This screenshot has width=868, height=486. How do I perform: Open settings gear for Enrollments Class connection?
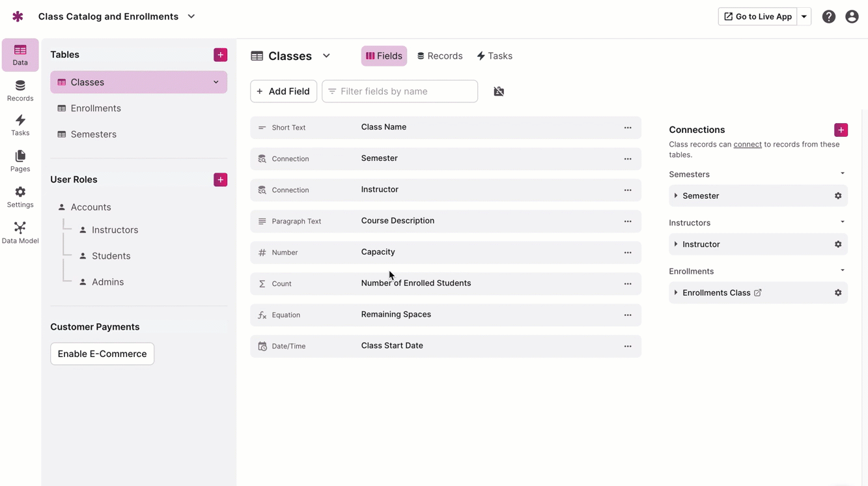tap(838, 293)
